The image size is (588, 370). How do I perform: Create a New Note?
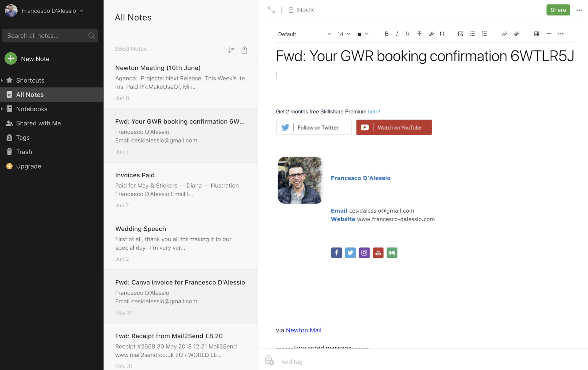tap(27, 59)
